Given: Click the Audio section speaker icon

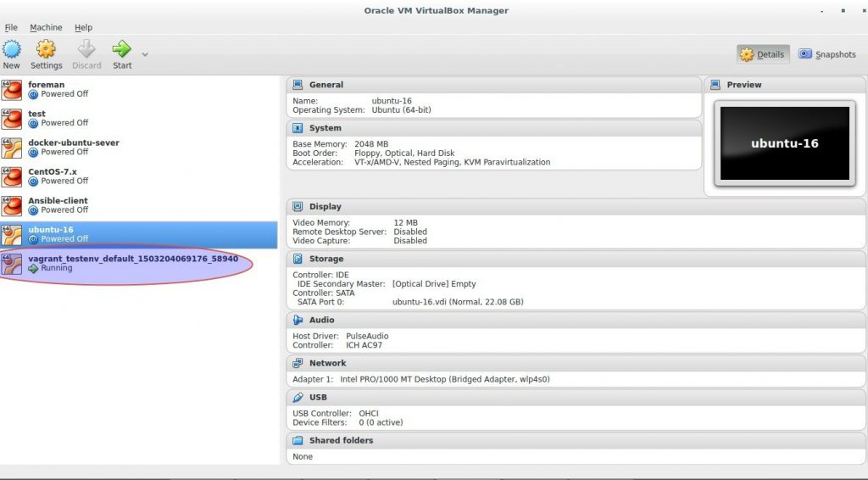Looking at the screenshot, I should point(298,320).
